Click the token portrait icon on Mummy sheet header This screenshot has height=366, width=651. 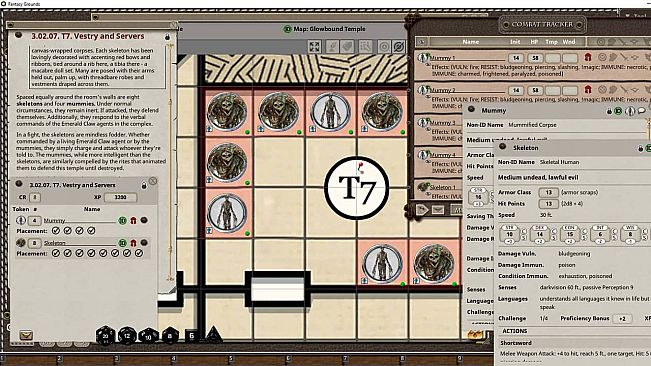[630, 111]
